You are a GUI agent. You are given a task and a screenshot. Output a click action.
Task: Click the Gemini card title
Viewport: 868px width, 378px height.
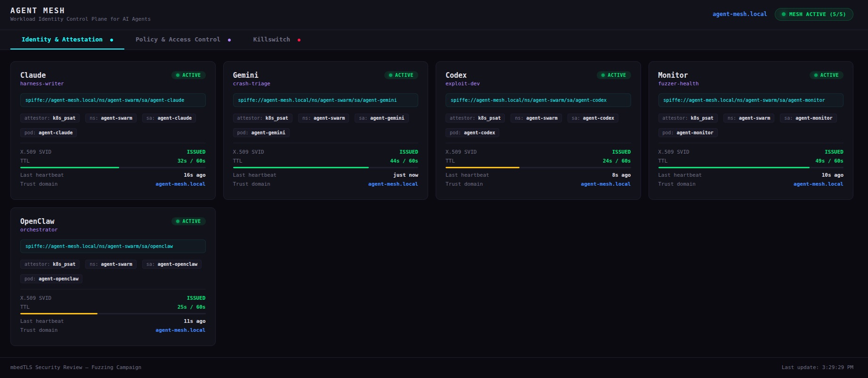pyautogui.click(x=246, y=75)
